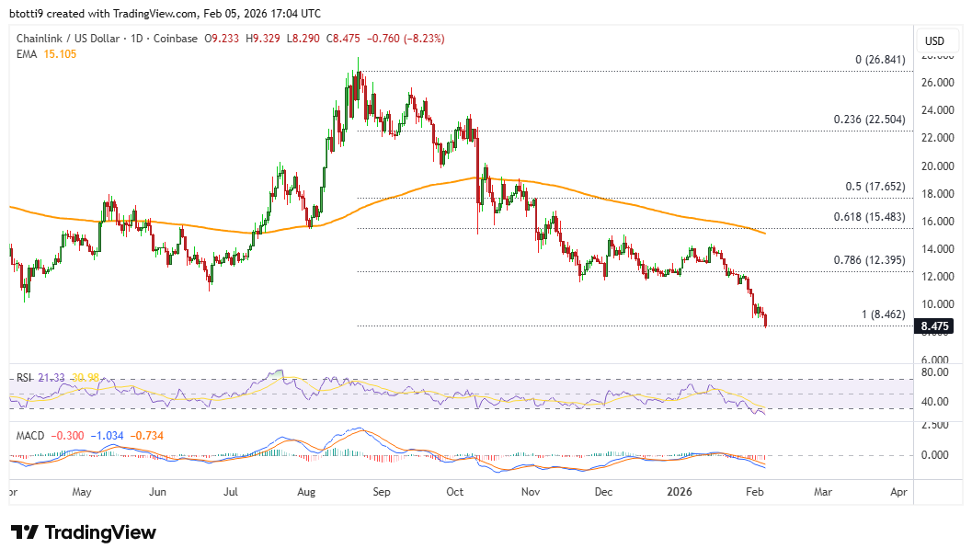
Task: Click the Aug label on time axis
Action: click(306, 492)
